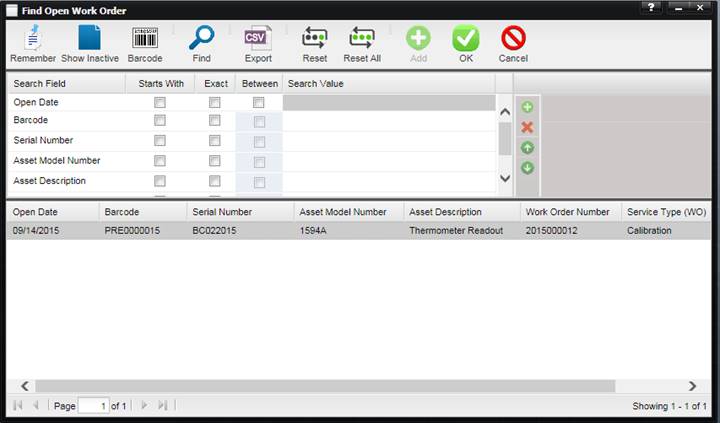Click the page number field
Screen dimensions: 720x423
(x=94, y=406)
